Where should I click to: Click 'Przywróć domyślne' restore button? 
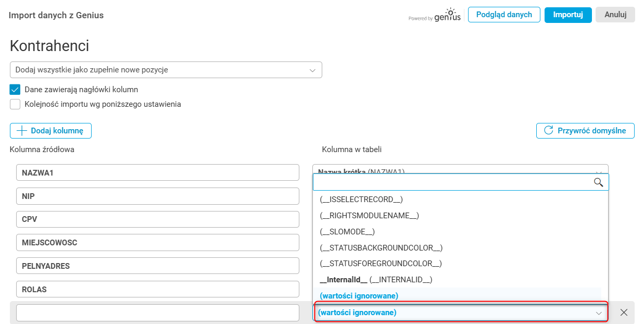point(585,131)
